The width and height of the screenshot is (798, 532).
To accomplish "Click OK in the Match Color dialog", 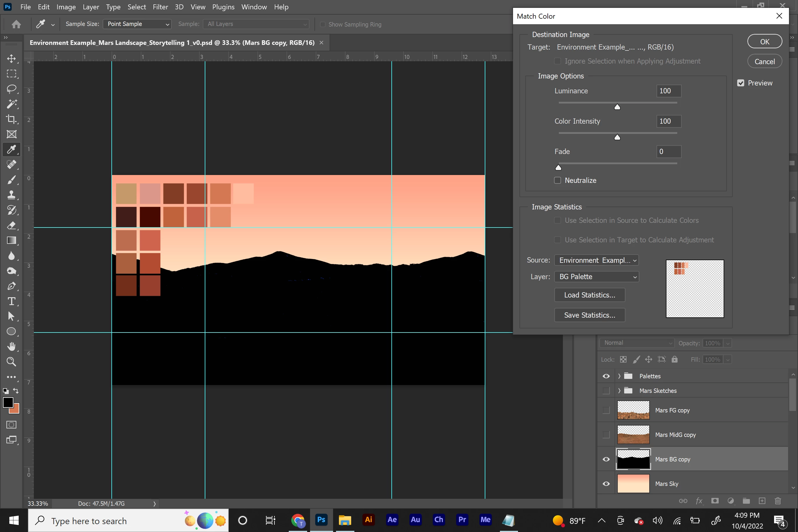I will (764, 41).
